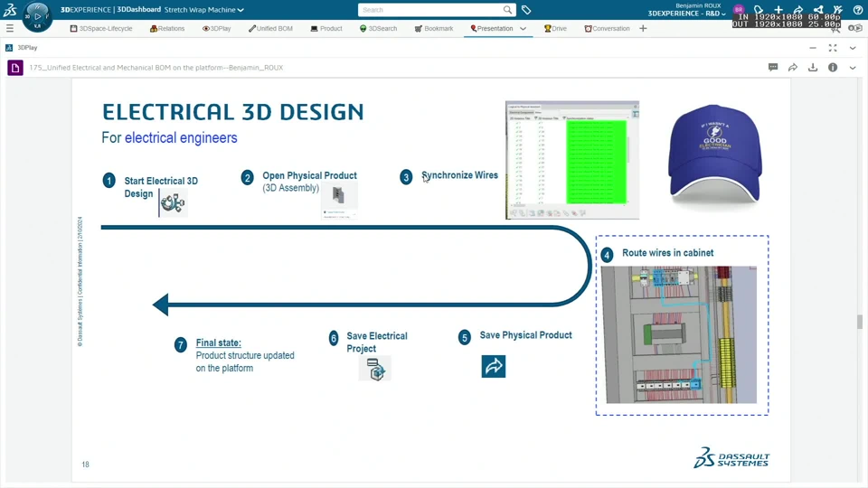The image size is (868, 488).
Task: Click the Final state underlined link
Action: click(218, 343)
